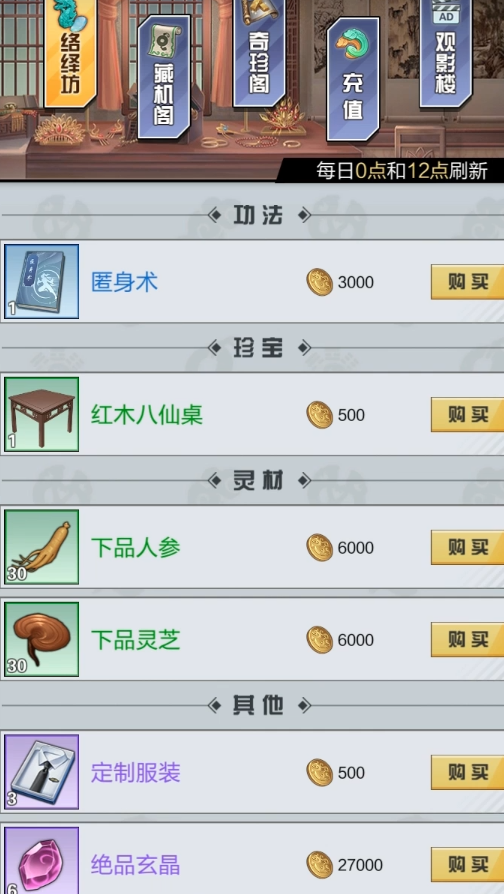
Task: Open the 观影楼 AD banner
Action: pyautogui.click(x=446, y=53)
